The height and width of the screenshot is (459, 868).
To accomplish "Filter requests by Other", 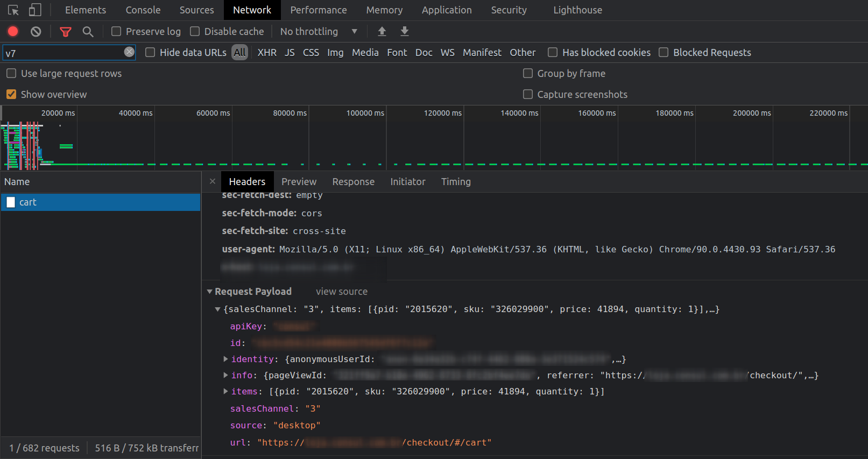I will coord(523,52).
